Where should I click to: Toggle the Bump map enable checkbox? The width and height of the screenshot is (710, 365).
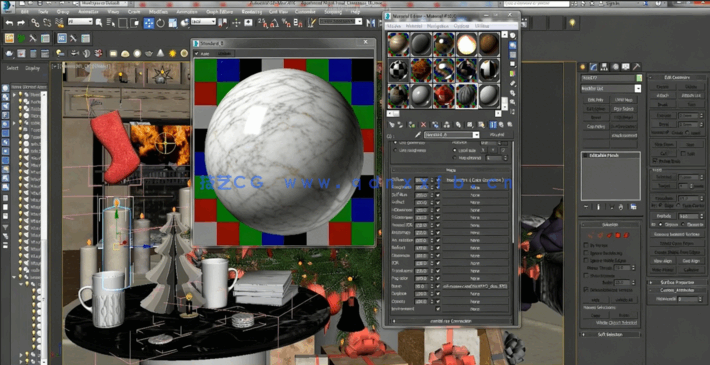coord(438,286)
